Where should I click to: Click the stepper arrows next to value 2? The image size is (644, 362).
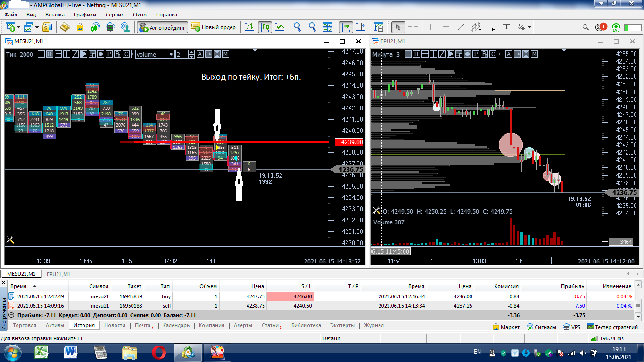[x=191, y=54]
